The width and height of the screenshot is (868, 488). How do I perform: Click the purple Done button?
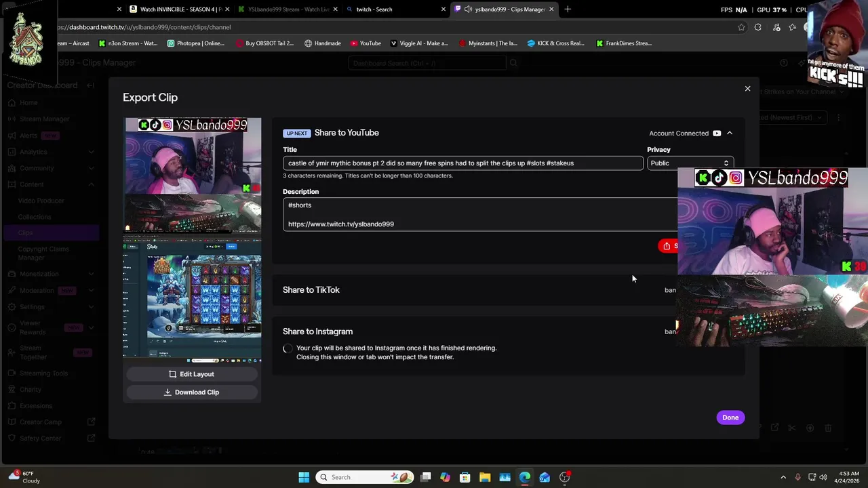[x=730, y=418]
